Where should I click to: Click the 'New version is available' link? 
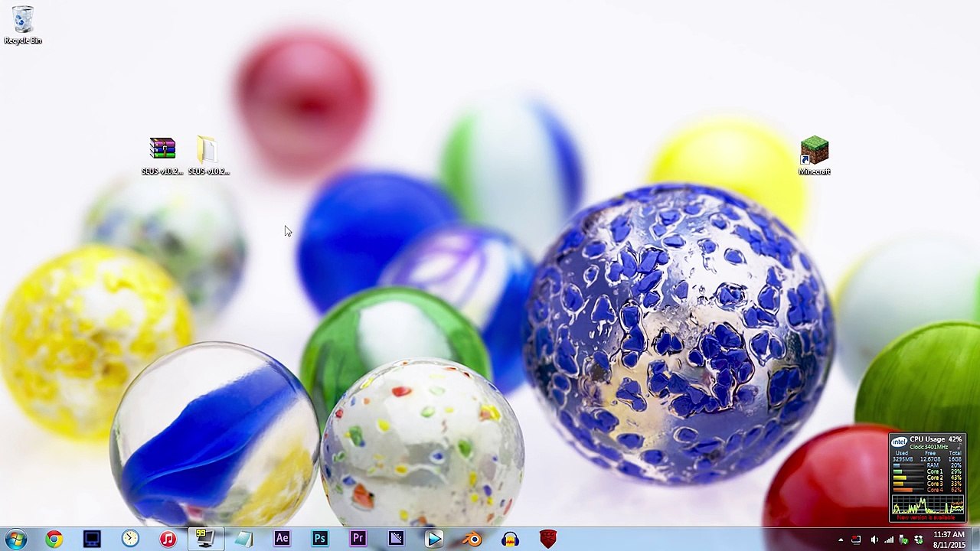point(926,517)
